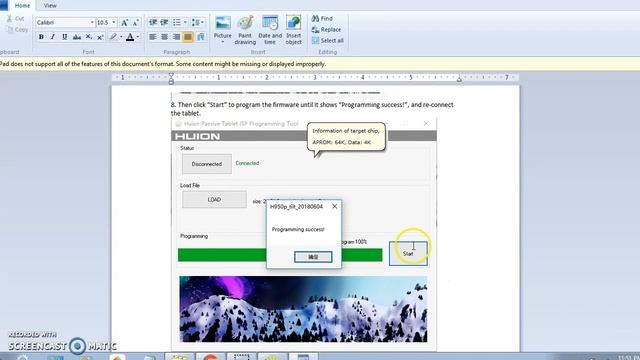Open the paragraph settings dialog
The height and width of the screenshot is (360, 640).
[201, 37]
